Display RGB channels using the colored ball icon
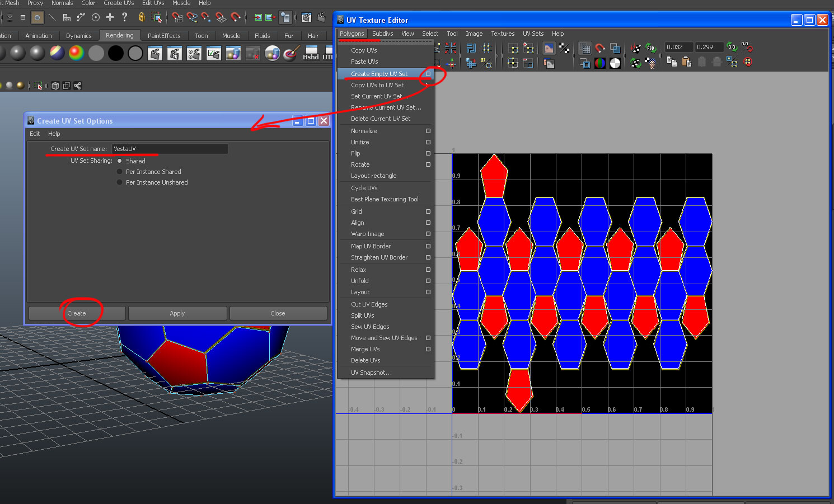Viewport: 834px width, 504px height. tap(600, 63)
